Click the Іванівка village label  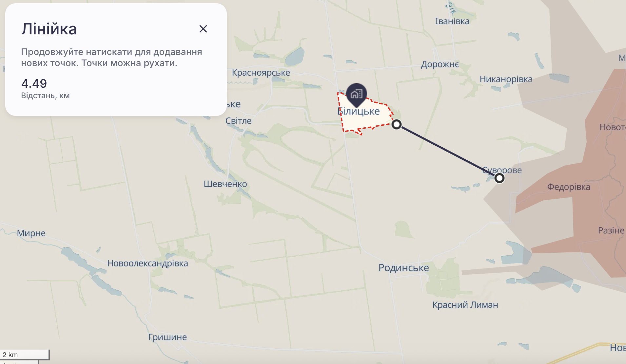pyautogui.click(x=452, y=21)
